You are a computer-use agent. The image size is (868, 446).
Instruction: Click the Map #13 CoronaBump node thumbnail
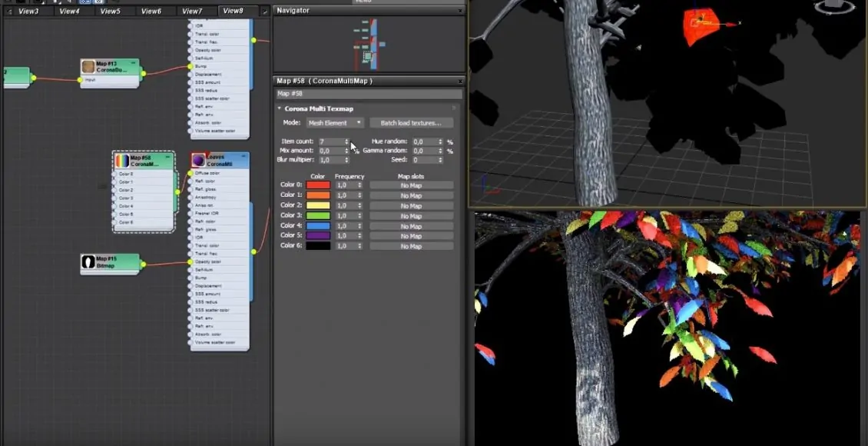coord(88,67)
